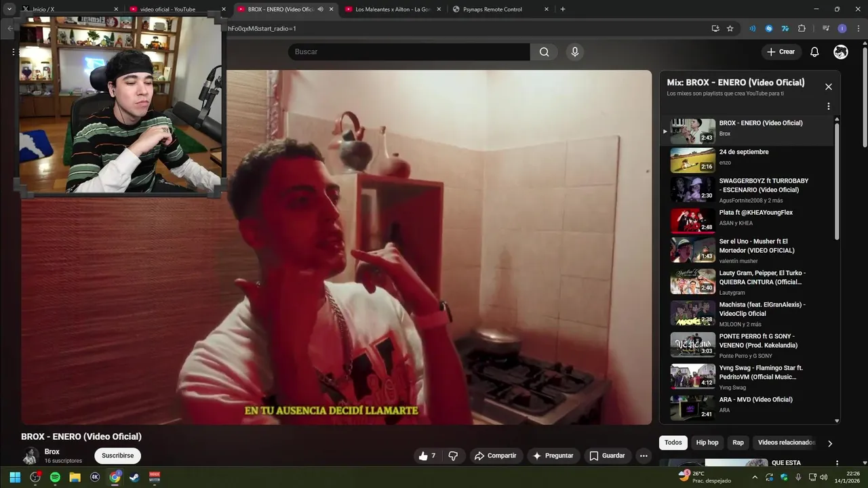The width and height of the screenshot is (868, 488).
Task: Subscribe to Brox with Suscribirse
Action: pyautogui.click(x=117, y=456)
